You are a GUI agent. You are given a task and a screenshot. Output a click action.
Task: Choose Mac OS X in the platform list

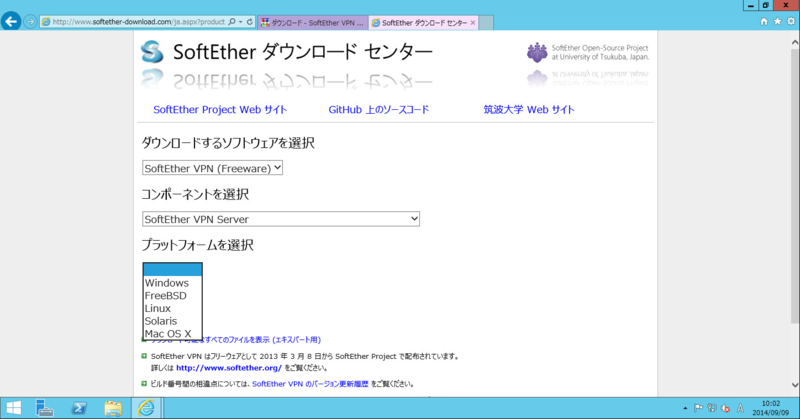pos(172,334)
